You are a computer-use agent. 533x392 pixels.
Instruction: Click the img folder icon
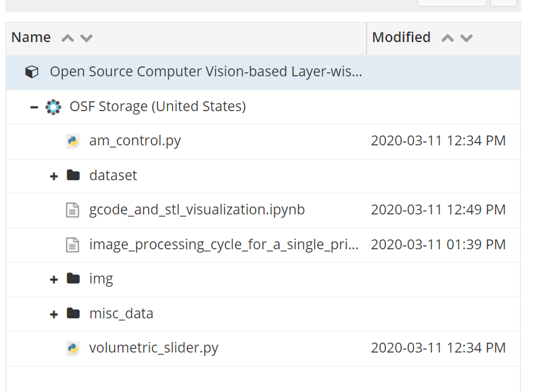[x=73, y=279]
